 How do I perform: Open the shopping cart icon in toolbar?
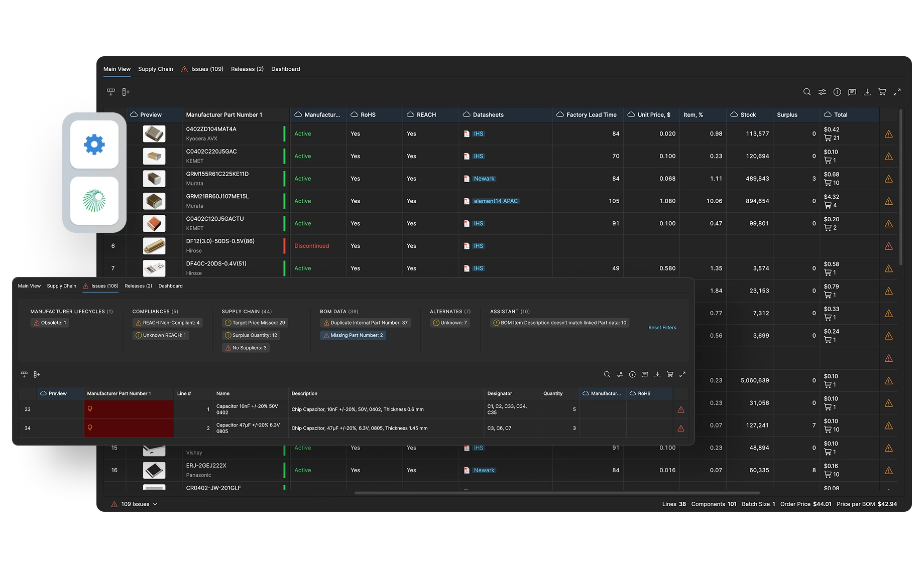click(x=882, y=92)
